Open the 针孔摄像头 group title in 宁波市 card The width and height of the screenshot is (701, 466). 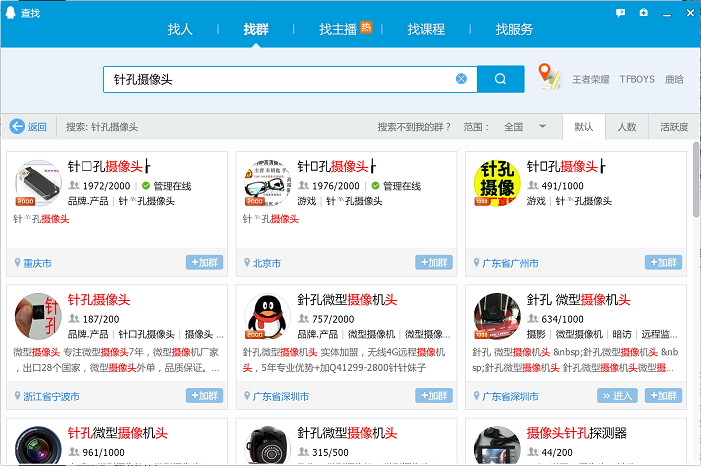(x=99, y=300)
